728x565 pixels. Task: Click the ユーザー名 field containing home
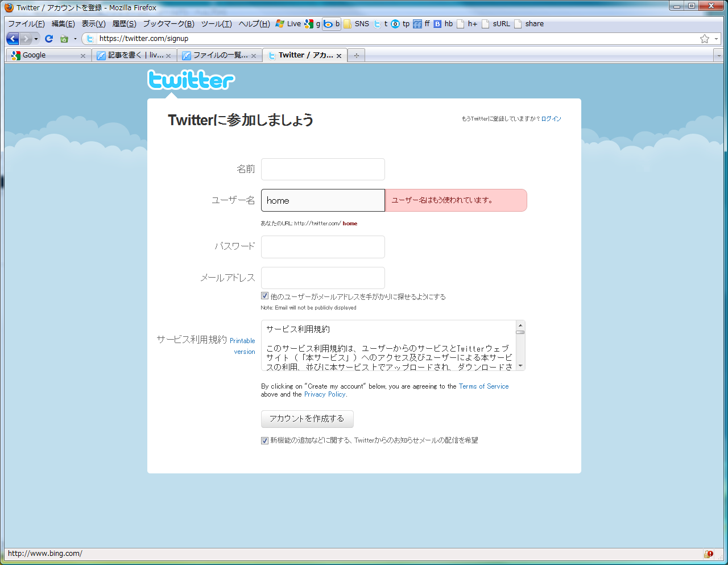coord(323,200)
